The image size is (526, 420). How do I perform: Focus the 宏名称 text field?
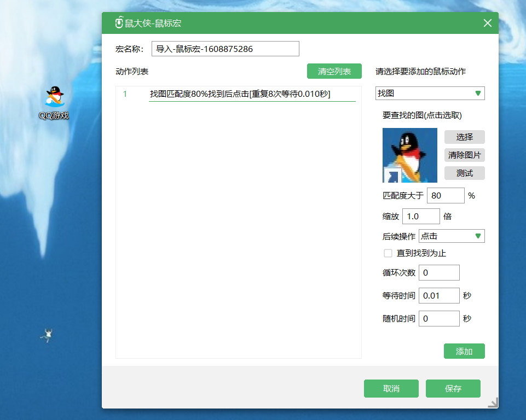click(225, 49)
